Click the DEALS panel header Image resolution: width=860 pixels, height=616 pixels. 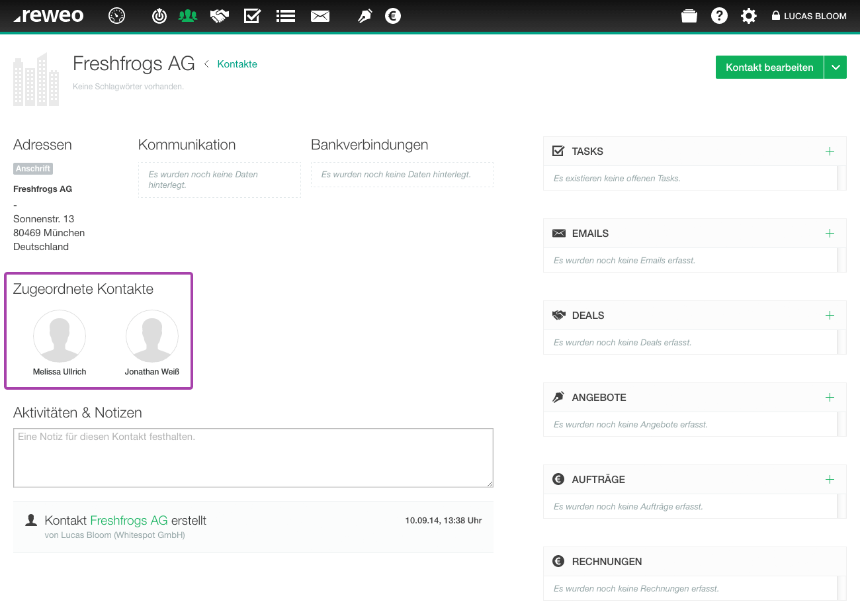point(695,316)
